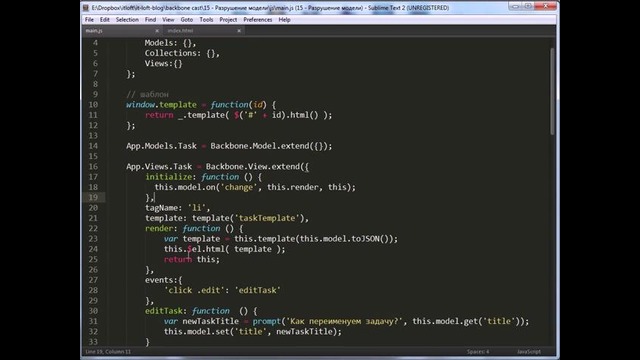Close the Sublime Text window
Screen dimensions: 640x360
[x=546, y=6]
